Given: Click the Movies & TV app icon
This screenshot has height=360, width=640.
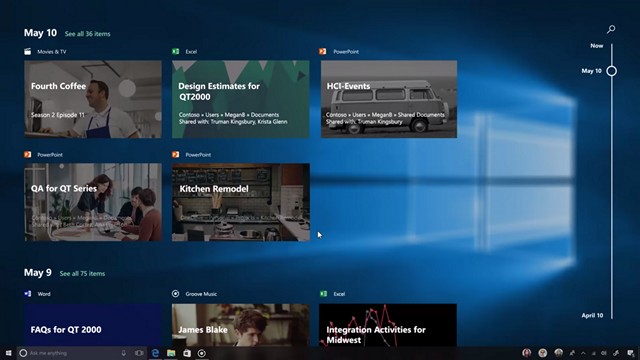Looking at the screenshot, I should click(x=27, y=51).
